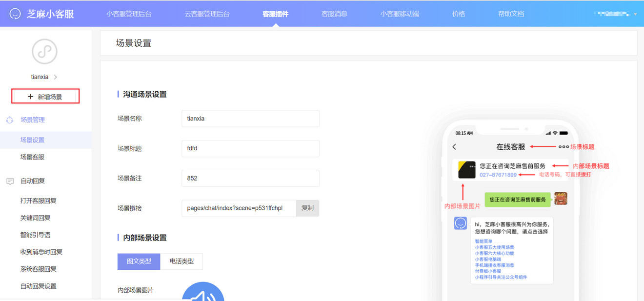
Task: Click the back arrow in phone preview
Action: pos(454,147)
